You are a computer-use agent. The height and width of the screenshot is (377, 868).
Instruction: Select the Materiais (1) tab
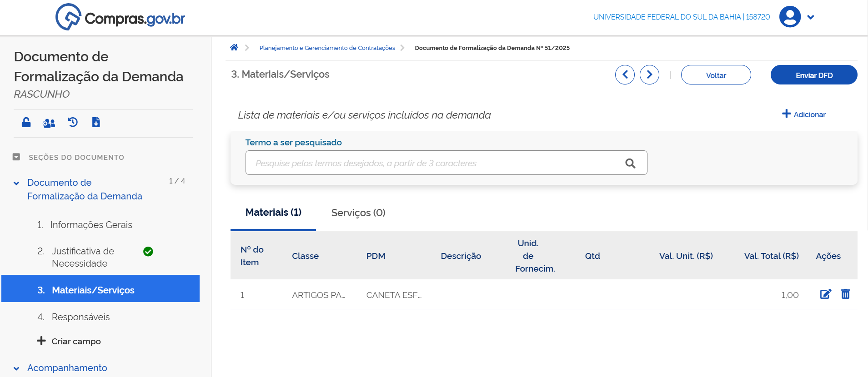(273, 213)
